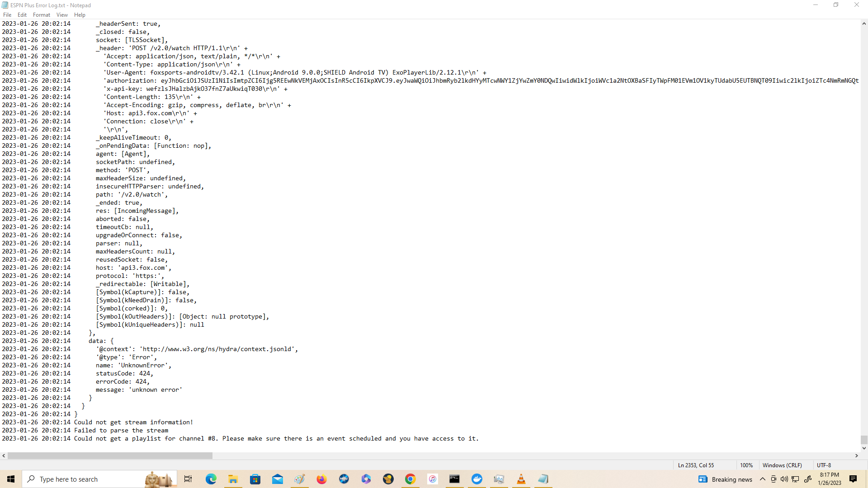Open the View menu
This screenshot has height=488, width=868.
(62, 15)
